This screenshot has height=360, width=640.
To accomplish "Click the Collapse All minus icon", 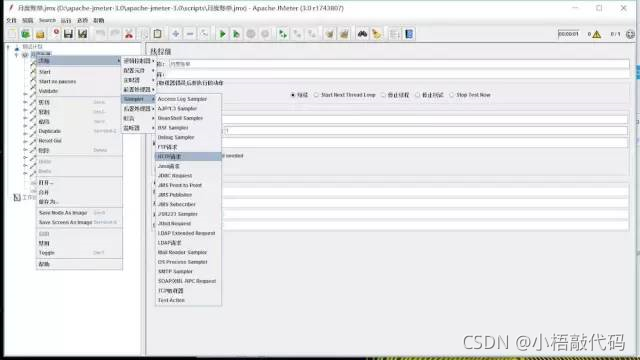I will pyautogui.click(x=190, y=34).
